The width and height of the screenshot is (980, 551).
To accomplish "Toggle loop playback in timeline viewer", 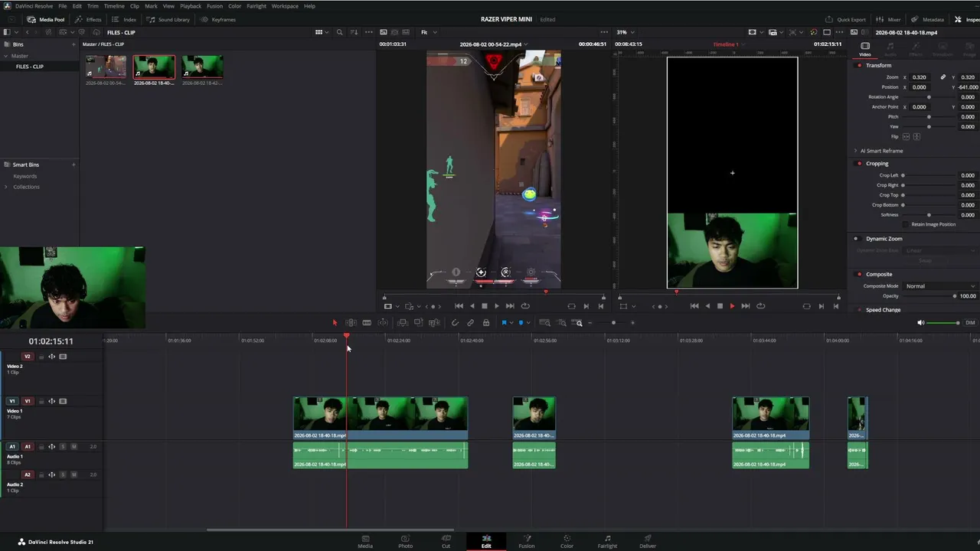I will (760, 306).
